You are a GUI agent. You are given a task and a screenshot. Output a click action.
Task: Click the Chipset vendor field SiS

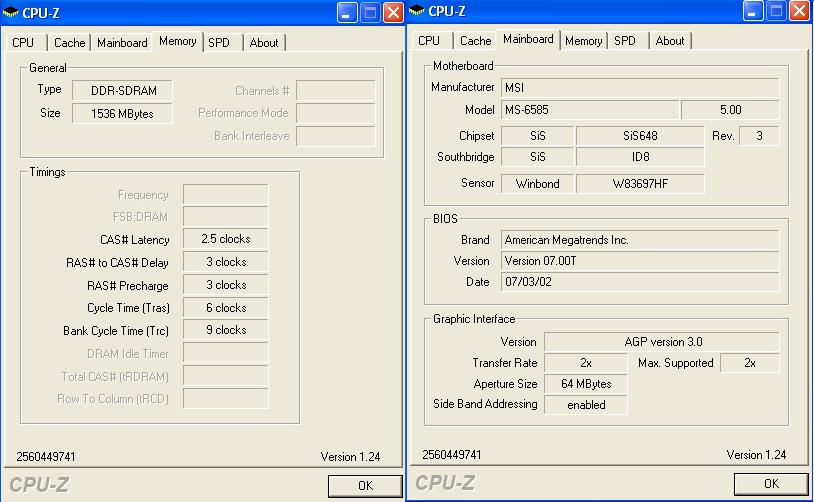click(537, 135)
